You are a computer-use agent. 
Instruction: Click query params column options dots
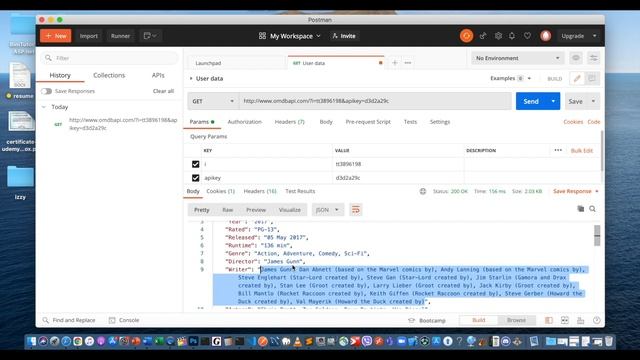click(558, 150)
